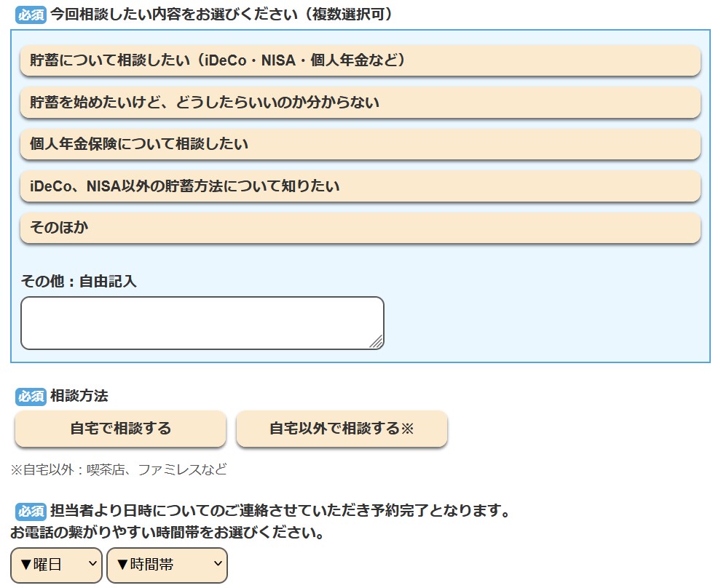The width and height of the screenshot is (721, 588).
Task: Choose '自宅で相談する' consultation method
Action: [120, 429]
